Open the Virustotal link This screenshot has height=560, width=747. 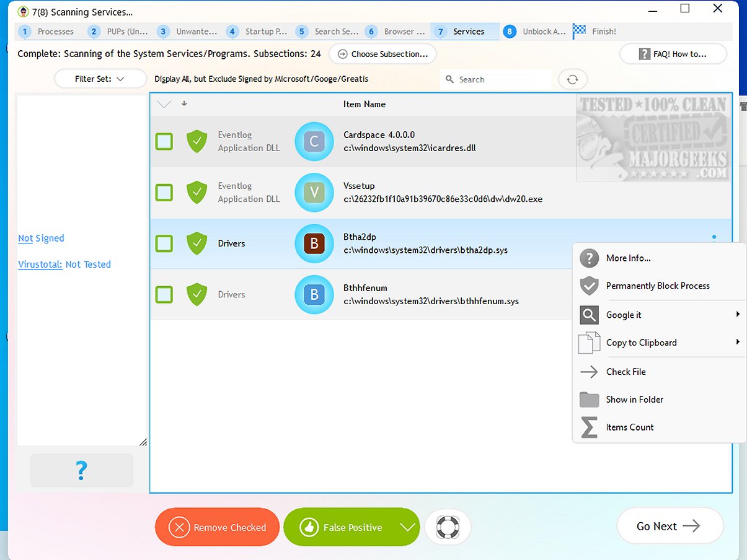point(40,265)
